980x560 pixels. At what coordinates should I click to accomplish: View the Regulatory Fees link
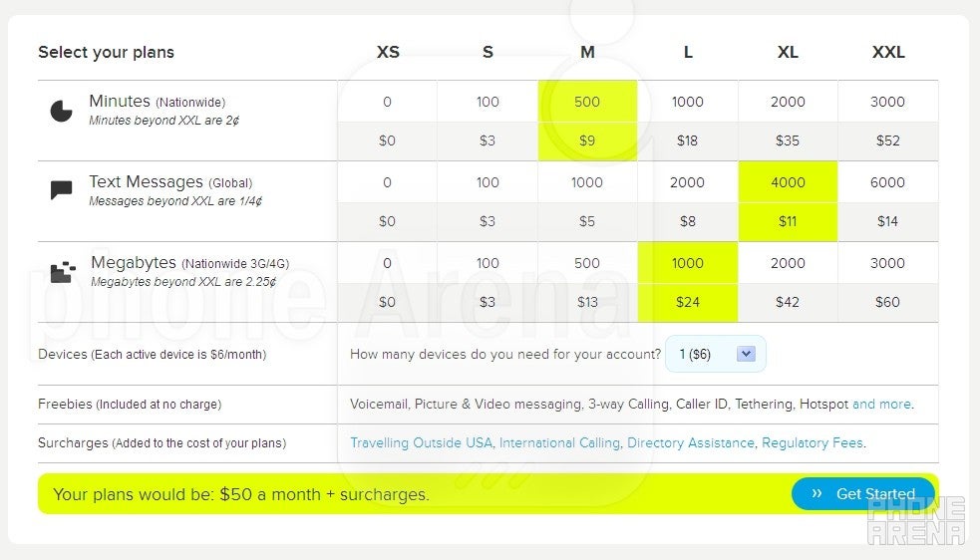pyautogui.click(x=813, y=442)
